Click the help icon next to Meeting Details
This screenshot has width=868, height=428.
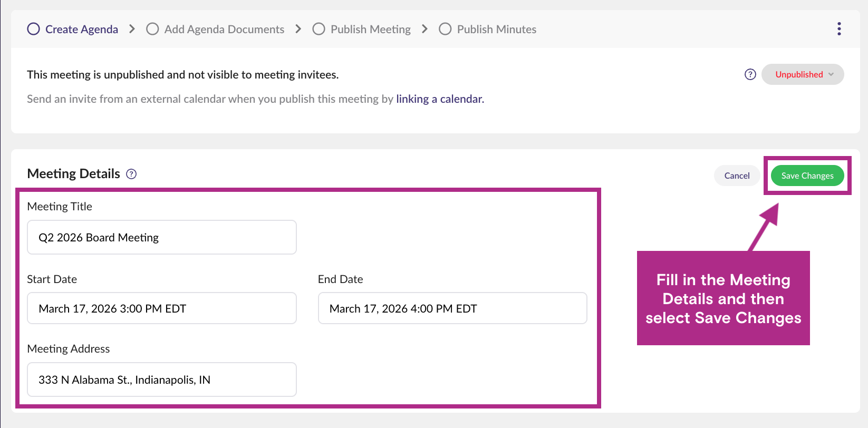pos(131,174)
